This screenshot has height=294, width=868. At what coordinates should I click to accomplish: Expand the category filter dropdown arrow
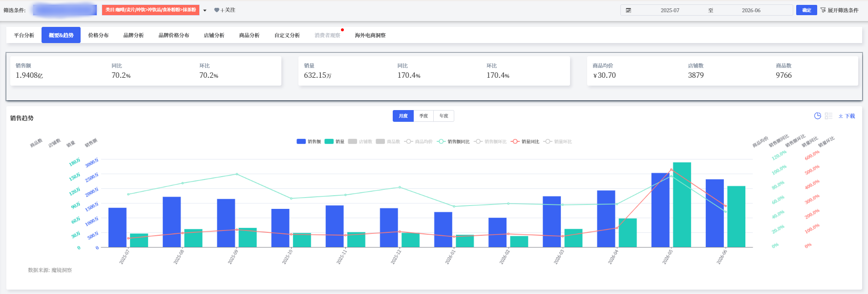pos(205,10)
